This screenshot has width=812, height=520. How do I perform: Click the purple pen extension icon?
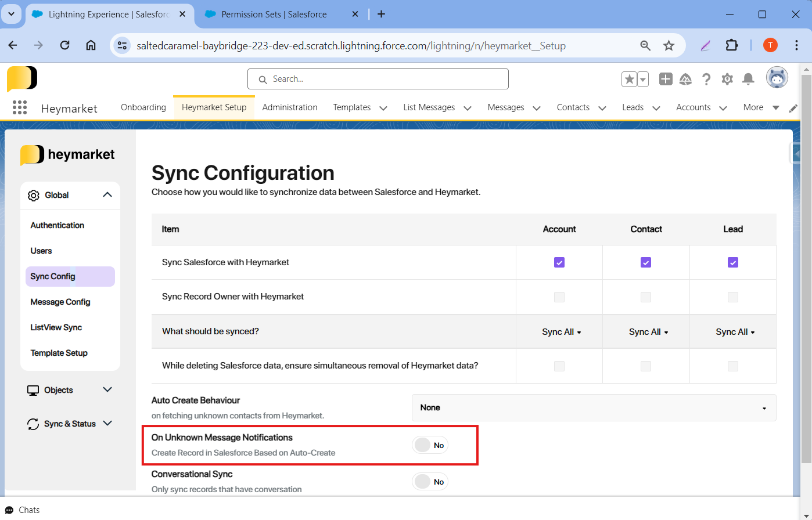[706, 45]
